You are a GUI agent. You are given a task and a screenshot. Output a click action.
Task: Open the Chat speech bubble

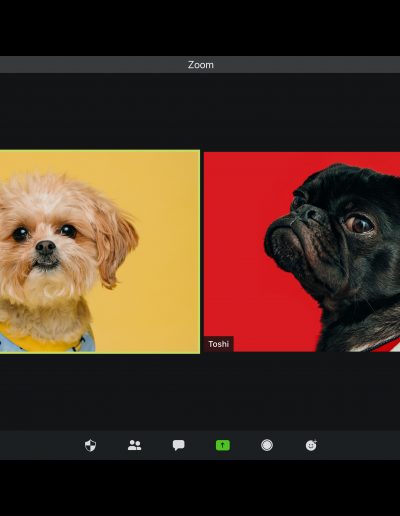click(x=179, y=445)
